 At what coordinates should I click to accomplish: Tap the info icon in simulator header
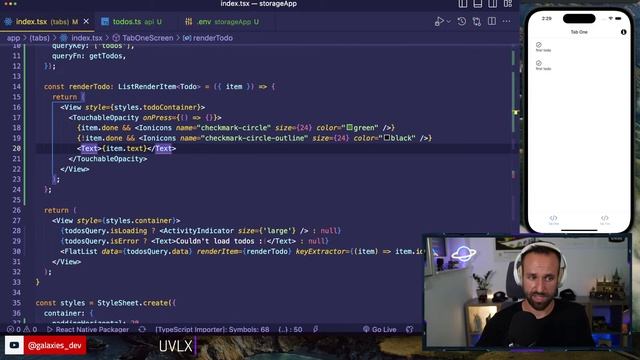(x=623, y=32)
